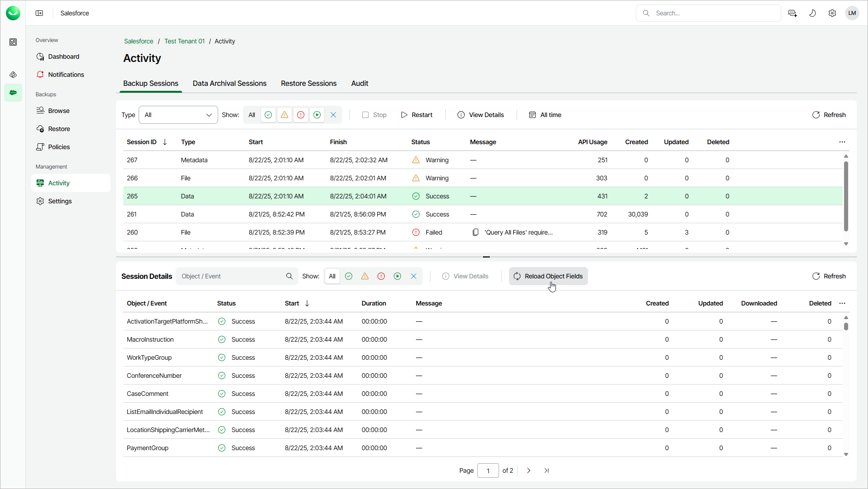Switch to Restore Sessions tab
The height and width of the screenshot is (489, 868).
pyautogui.click(x=308, y=84)
